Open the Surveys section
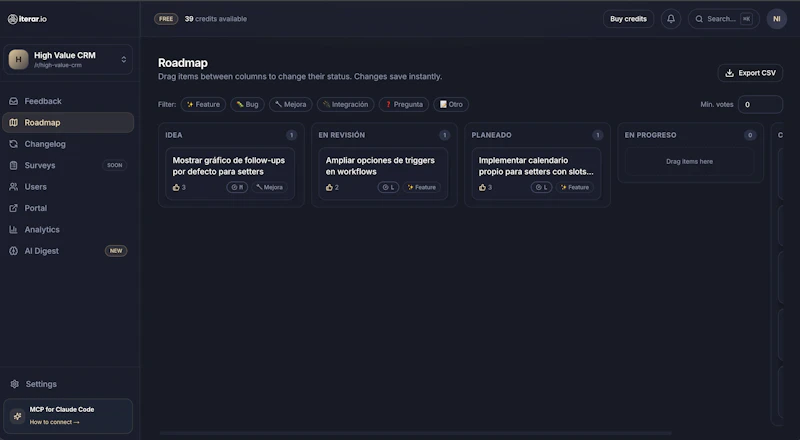800x440 pixels. click(68, 165)
